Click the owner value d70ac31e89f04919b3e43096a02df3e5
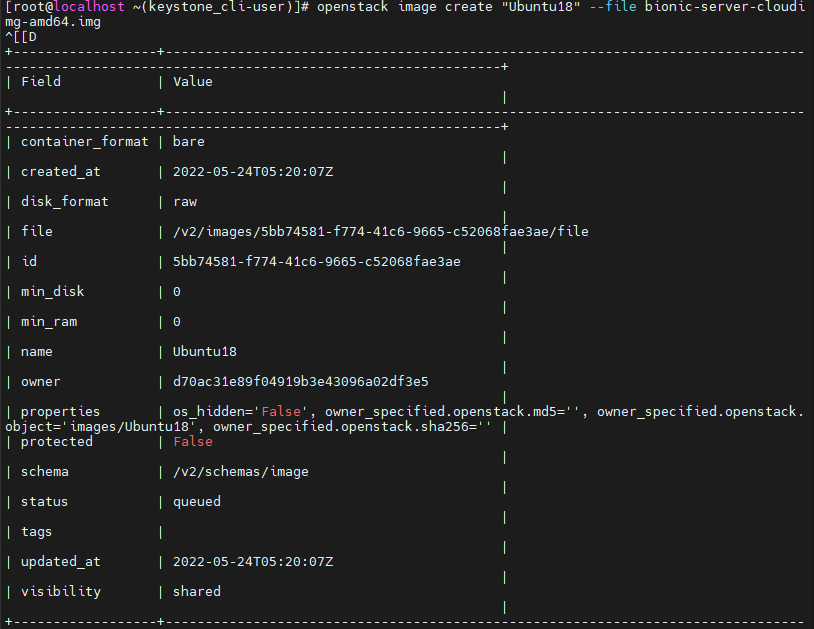The width and height of the screenshot is (814, 629). [301, 382]
